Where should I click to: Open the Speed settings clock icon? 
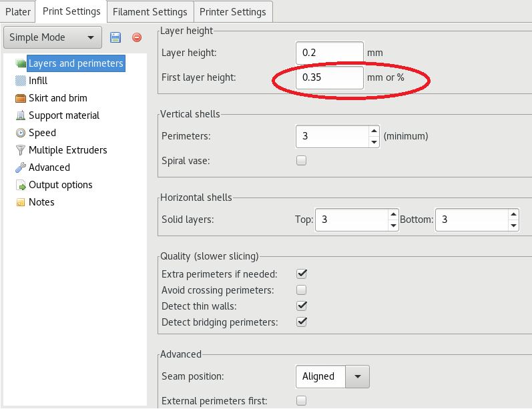pos(21,133)
